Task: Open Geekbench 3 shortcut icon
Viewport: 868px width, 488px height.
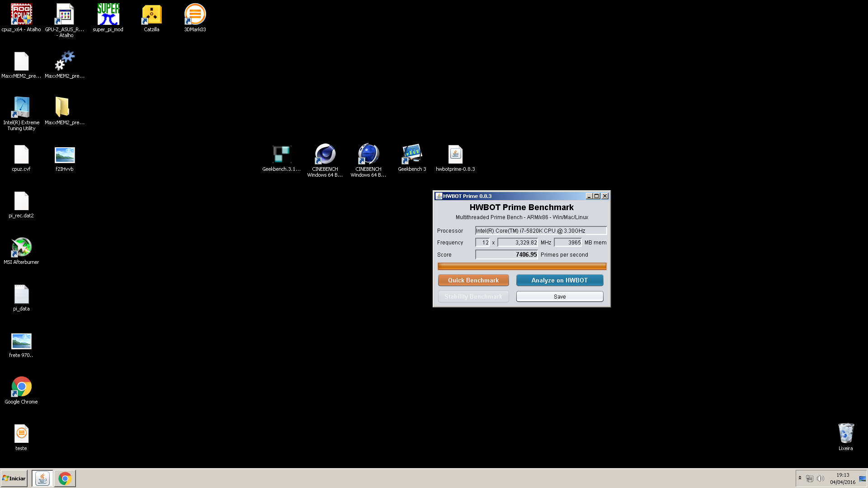Action: (412, 155)
